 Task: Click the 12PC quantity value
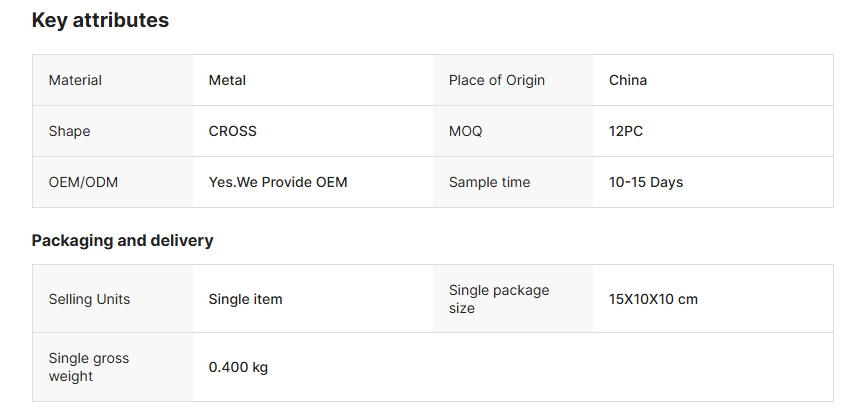(626, 131)
